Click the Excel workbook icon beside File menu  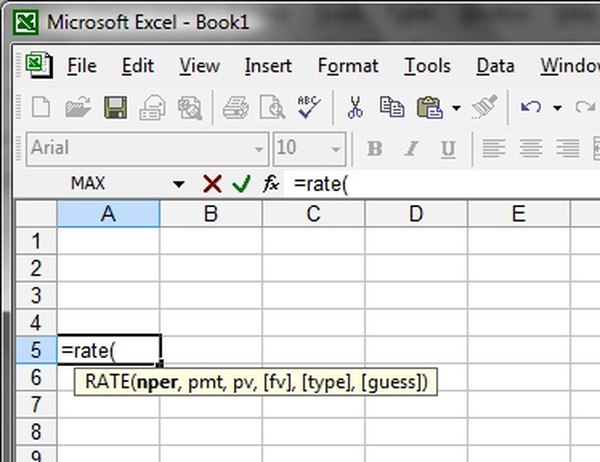[x=39, y=65]
